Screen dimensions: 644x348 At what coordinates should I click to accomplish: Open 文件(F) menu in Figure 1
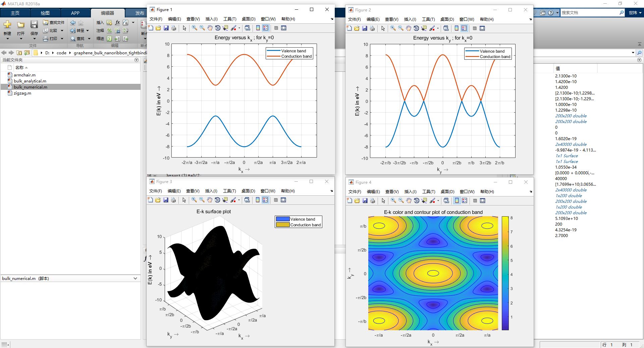(x=156, y=19)
